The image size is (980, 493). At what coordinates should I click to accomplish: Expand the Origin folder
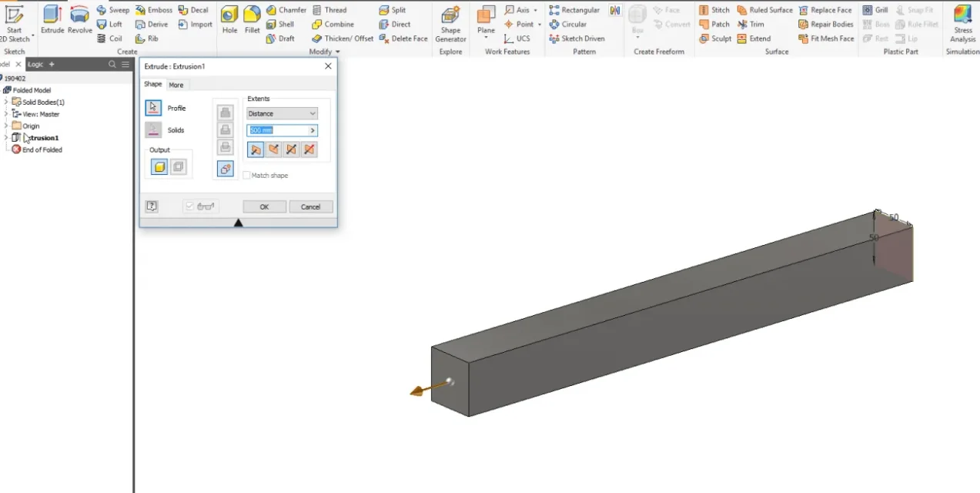pyautogui.click(x=6, y=126)
